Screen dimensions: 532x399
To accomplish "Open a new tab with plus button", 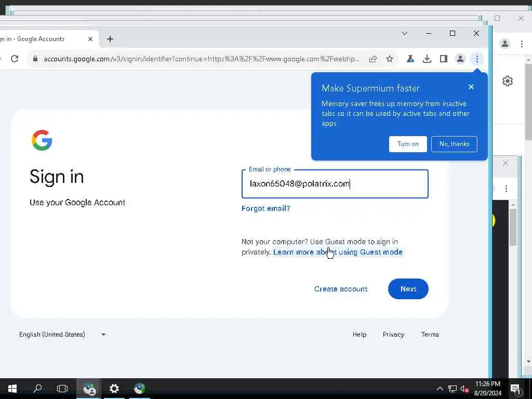I will (x=110, y=39).
